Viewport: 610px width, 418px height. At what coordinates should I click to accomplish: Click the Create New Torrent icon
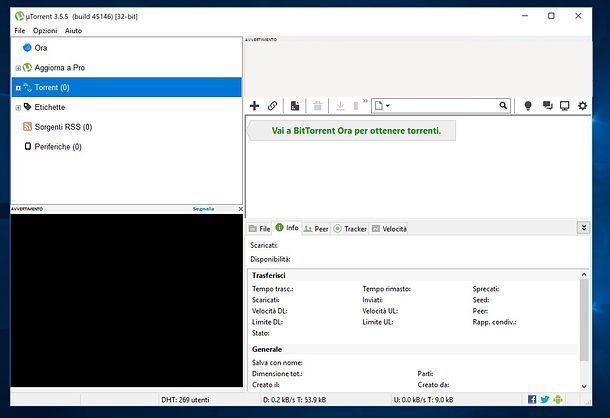(x=295, y=105)
